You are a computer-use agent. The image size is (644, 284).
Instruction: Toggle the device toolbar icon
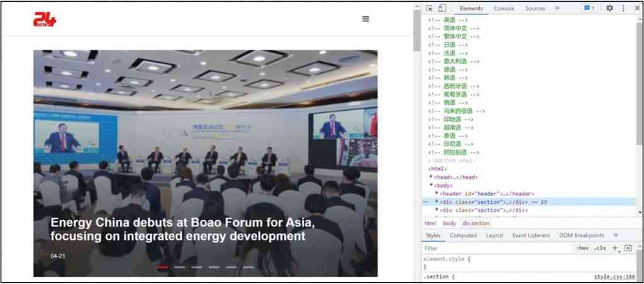pyautogui.click(x=441, y=8)
